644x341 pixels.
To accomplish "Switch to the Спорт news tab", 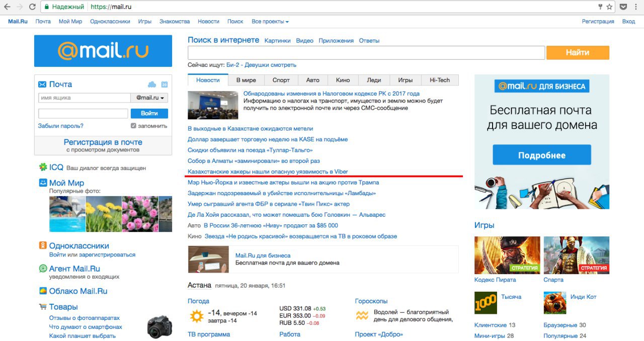I will point(281,80).
